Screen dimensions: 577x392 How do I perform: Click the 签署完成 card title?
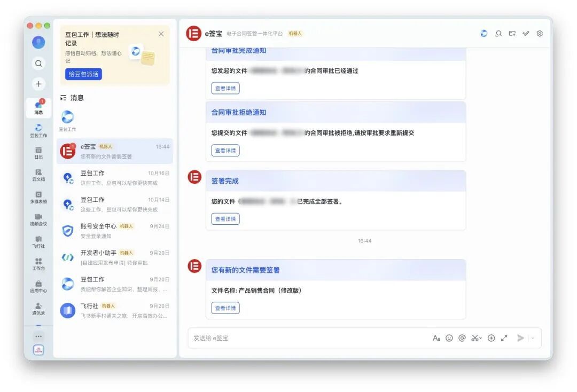coord(225,181)
